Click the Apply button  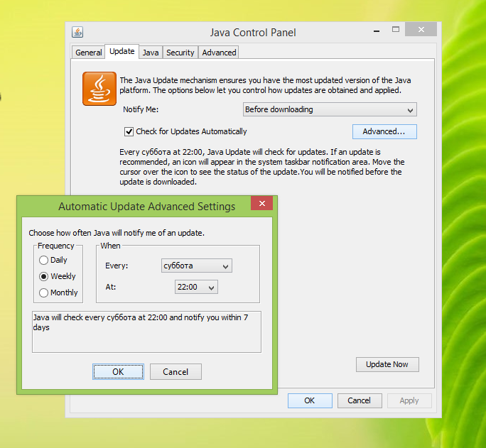pyautogui.click(x=409, y=400)
